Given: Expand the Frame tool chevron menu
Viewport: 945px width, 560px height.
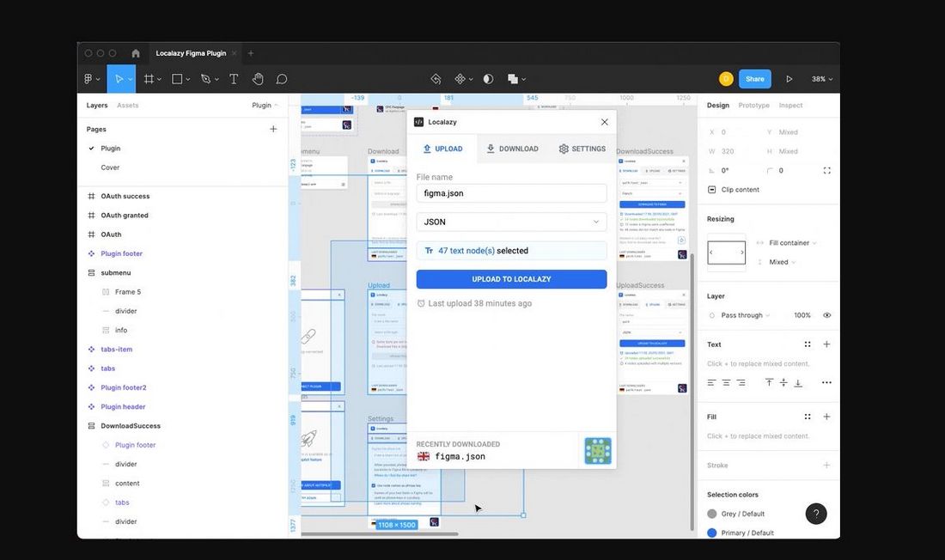Looking at the screenshot, I should [159, 80].
